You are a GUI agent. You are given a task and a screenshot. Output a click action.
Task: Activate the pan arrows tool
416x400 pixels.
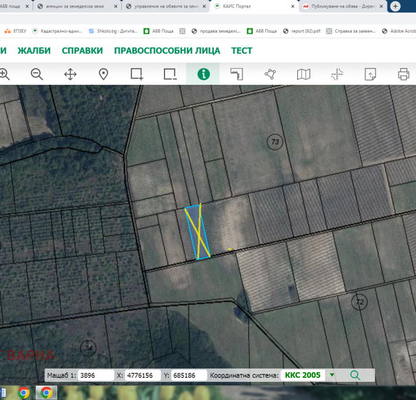coord(70,74)
